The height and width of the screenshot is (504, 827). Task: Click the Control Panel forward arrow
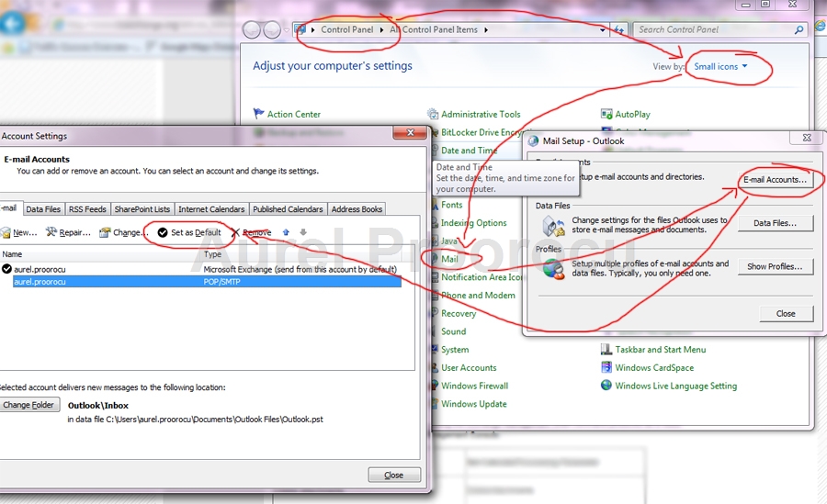tap(272, 30)
